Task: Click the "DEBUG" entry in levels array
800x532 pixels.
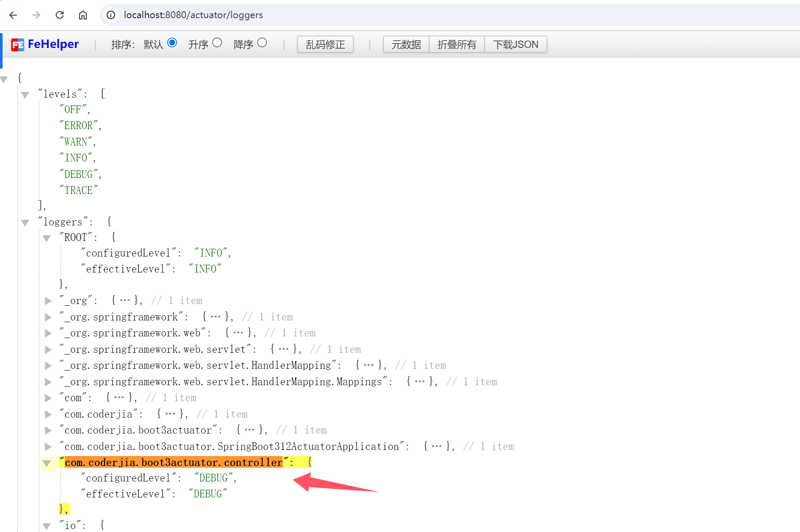Action: [79, 174]
